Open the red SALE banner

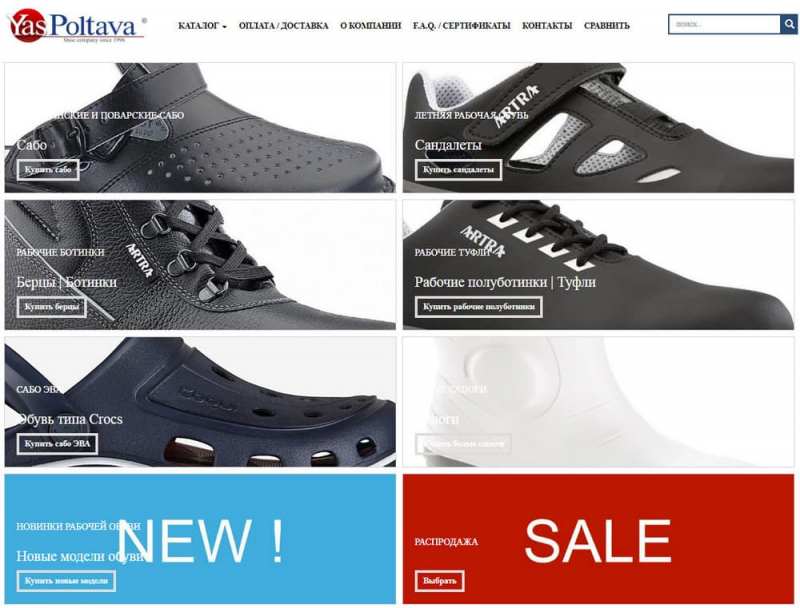pyautogui.click(x=598, y=539)
